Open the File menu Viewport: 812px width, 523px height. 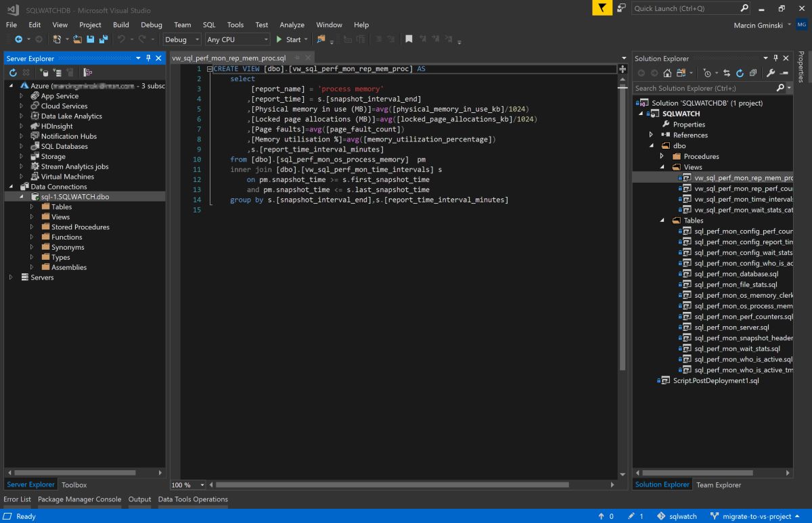[x=12, y=24]
